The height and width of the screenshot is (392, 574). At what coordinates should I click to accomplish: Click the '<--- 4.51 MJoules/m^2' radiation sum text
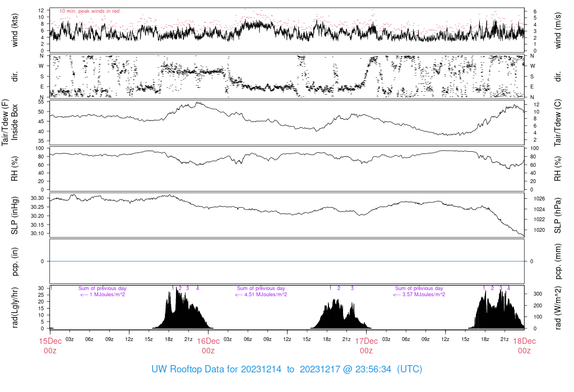(261, 295)
